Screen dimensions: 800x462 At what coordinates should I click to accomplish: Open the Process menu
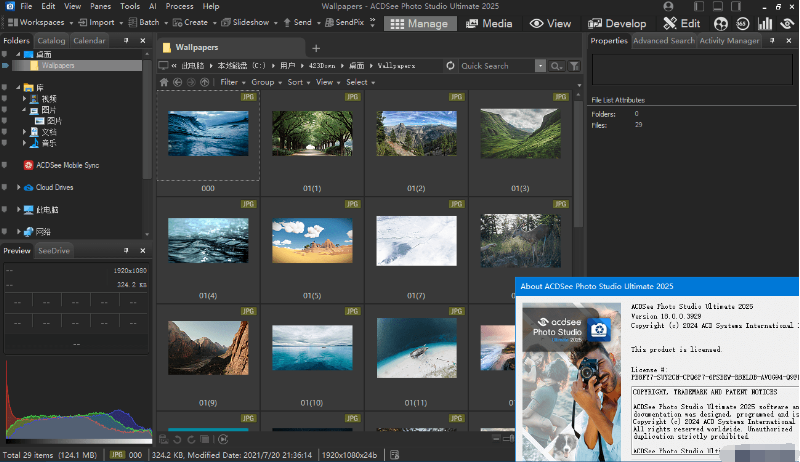pyautogui.click(x=180, y=6)
